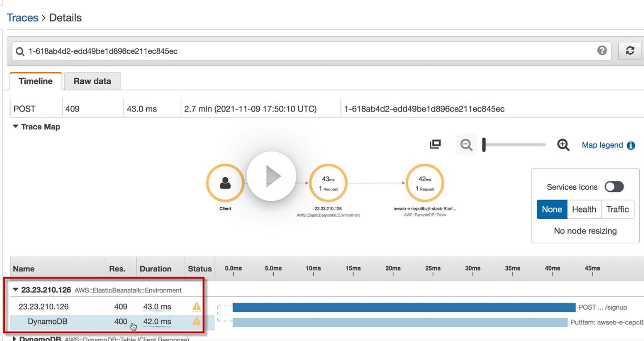Click the refresh button
This screenshot has height=341, width=644.
pos(630,51)
